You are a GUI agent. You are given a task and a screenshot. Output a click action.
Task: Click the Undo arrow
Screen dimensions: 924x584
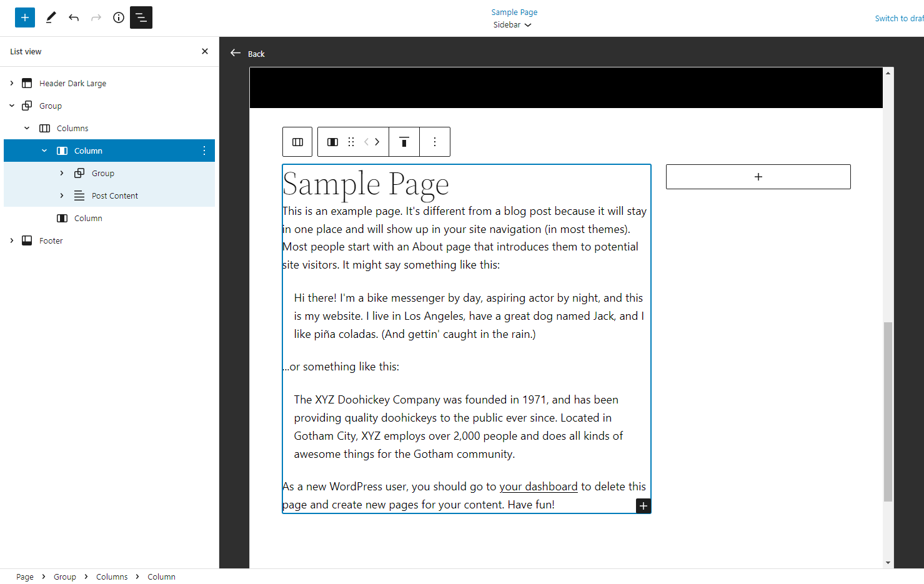coord(74,17)
